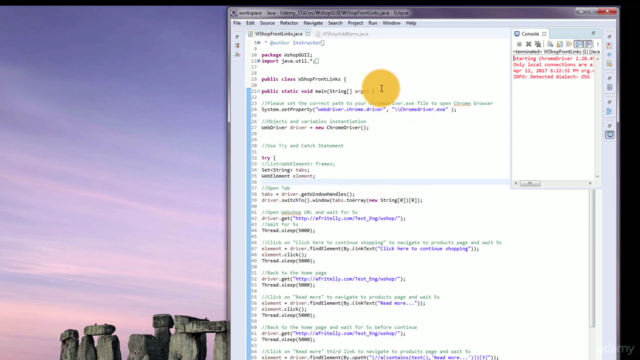Image resolution: width=640 pixels, height=360 pixels.
Task: Click 'element.click();' on line 48
Action: [x=284, y=255]
